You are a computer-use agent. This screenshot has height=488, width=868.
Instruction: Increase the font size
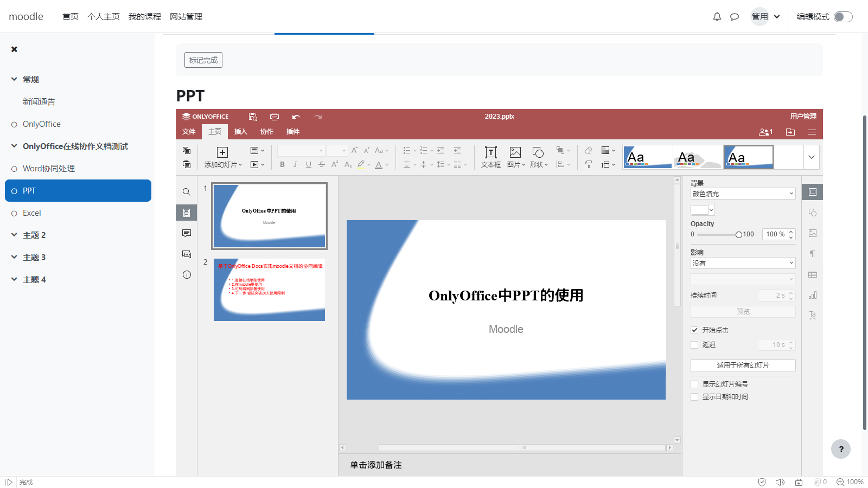[x=354, y=150]
